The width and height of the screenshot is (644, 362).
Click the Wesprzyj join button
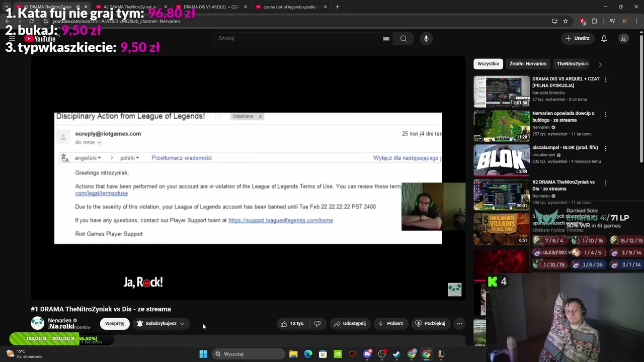coord(115,324)
